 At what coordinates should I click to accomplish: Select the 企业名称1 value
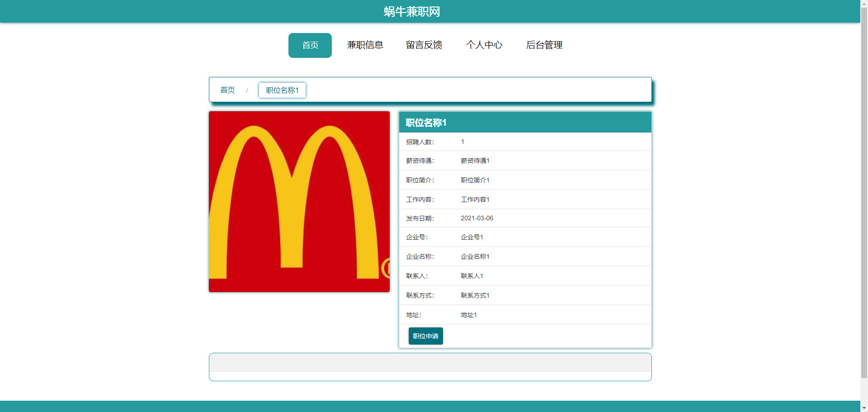[475, 256]
